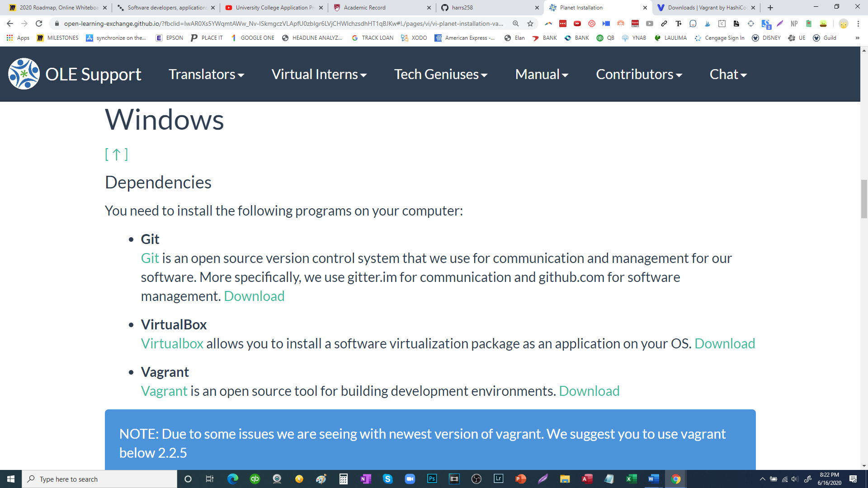This screenshot has width=868, height=488.
Task: Open the Vagrant link in the page
Action: click(x=164, y=391)
